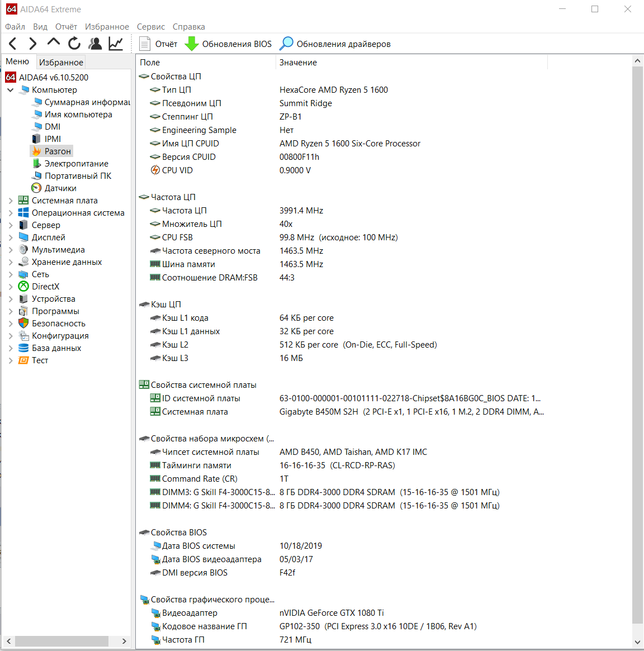The height and width of the screenshot is (651, 644).
Task: Select Разгон flame item in tree
Action: (52, 151)
